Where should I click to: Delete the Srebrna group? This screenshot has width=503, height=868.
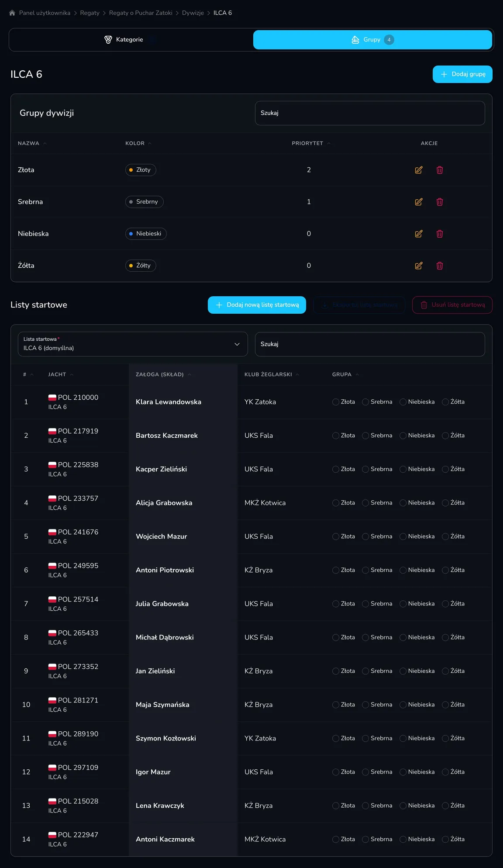coord(440,202)
